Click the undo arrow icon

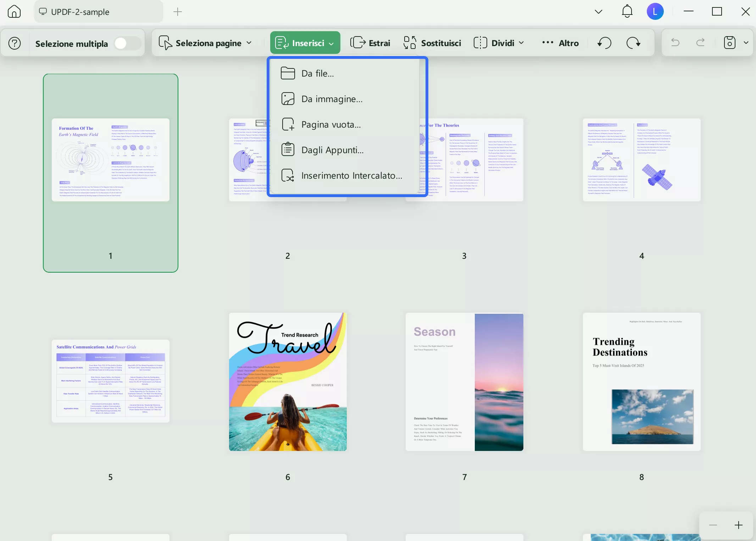pyautogui.click(x=675, y=43)
